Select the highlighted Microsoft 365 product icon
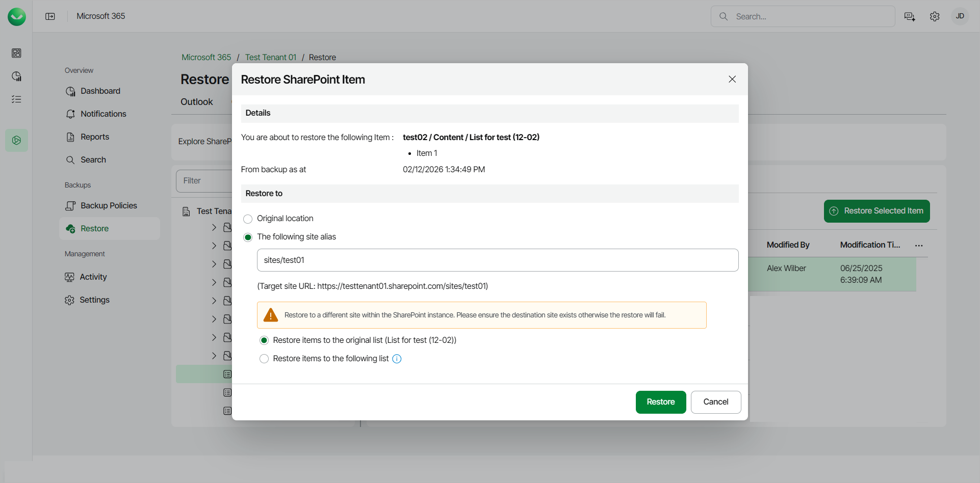 coord(16,140)
